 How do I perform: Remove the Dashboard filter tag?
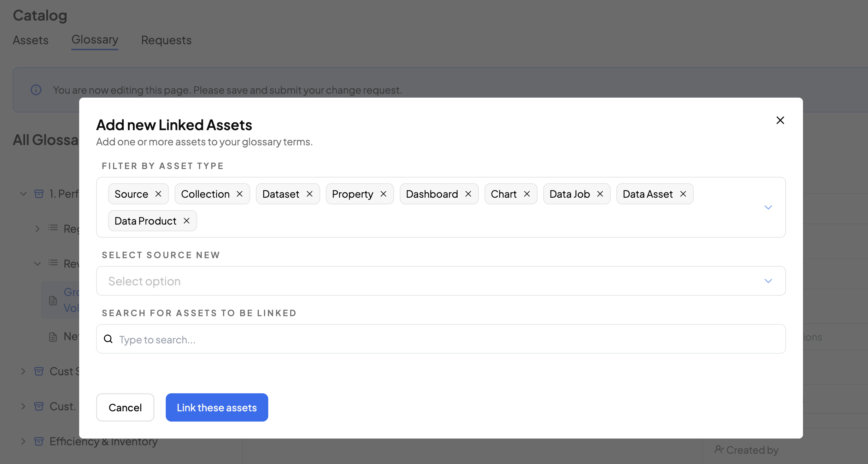pos(468,194)
